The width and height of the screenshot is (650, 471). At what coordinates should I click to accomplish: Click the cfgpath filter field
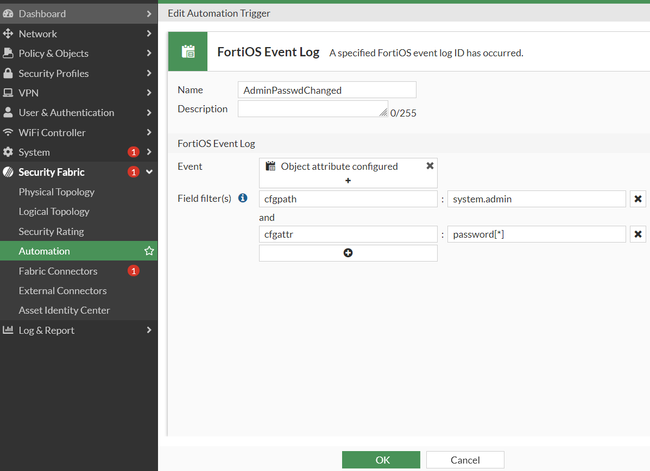click(x=348, y=199)
